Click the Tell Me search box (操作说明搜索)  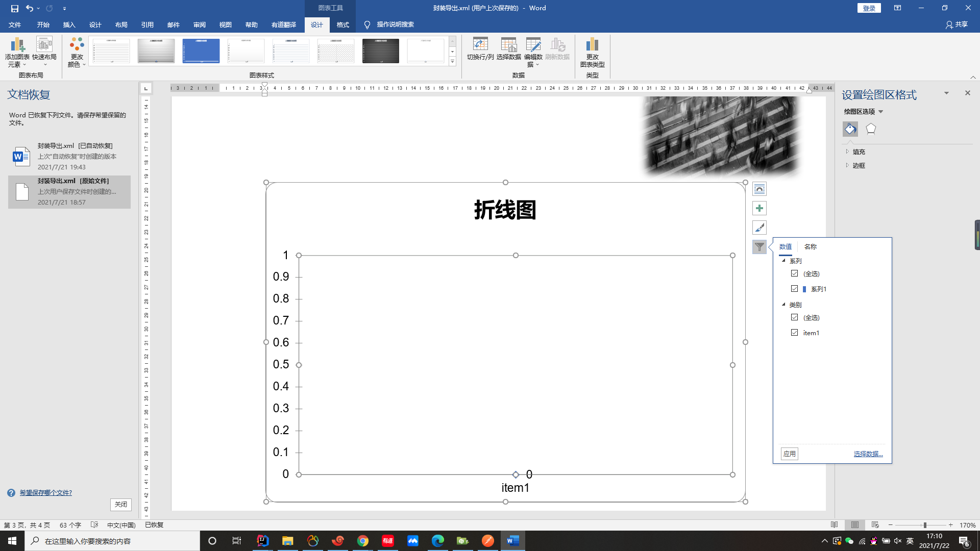coord(396,24)
